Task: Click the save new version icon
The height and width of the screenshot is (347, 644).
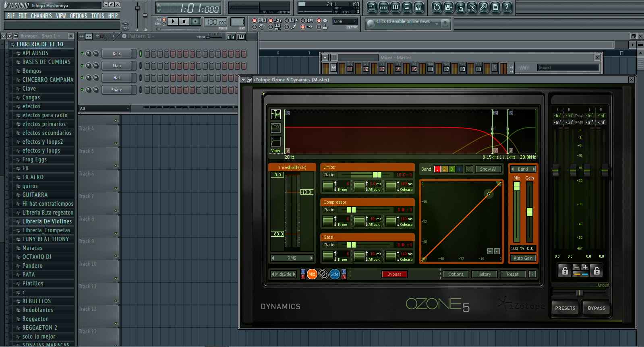Action: click(x=448, y=7)
